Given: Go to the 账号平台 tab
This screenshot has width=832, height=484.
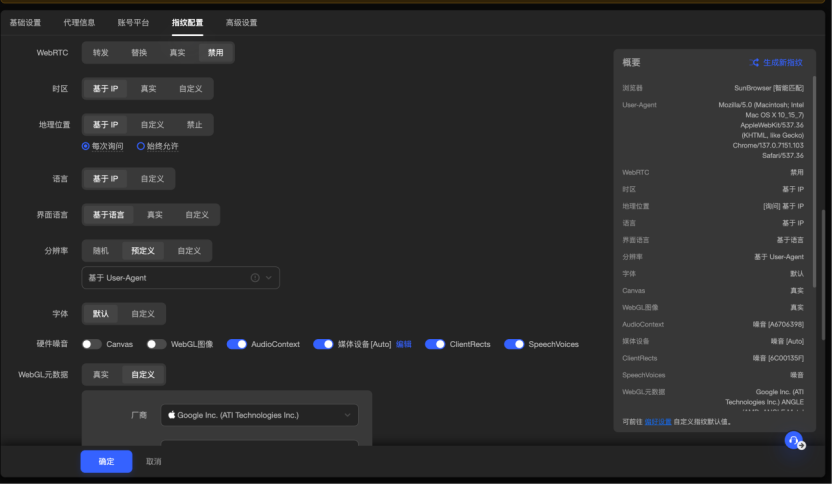Looking at the screenshot, I should click(133, 22).
